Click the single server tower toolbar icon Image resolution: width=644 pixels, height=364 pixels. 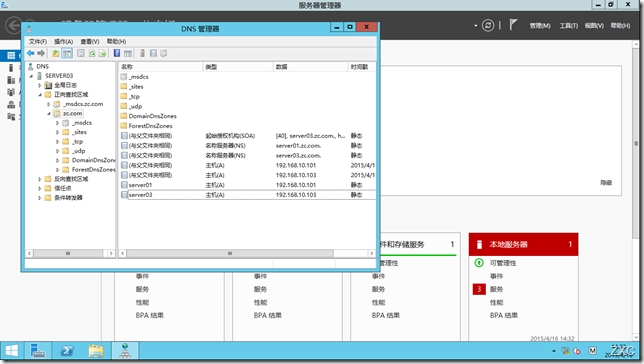tap(143, 53)
